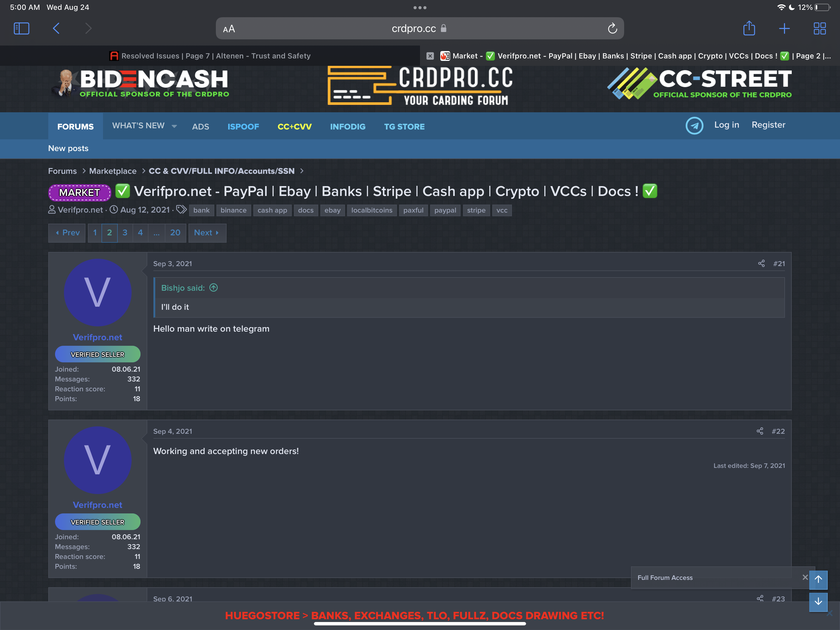Go back using the browser back arrow

point(56,29)
